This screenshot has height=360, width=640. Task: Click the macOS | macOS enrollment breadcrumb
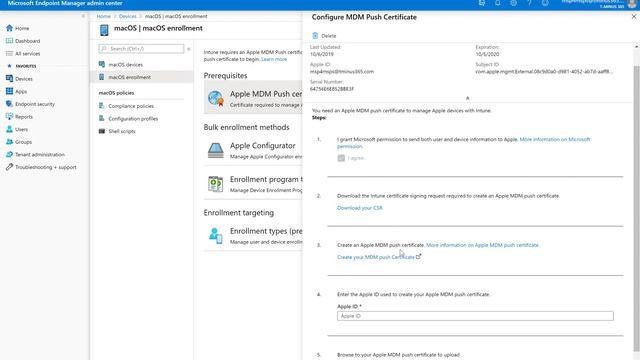pyautogui.click(x=176, y=16)
